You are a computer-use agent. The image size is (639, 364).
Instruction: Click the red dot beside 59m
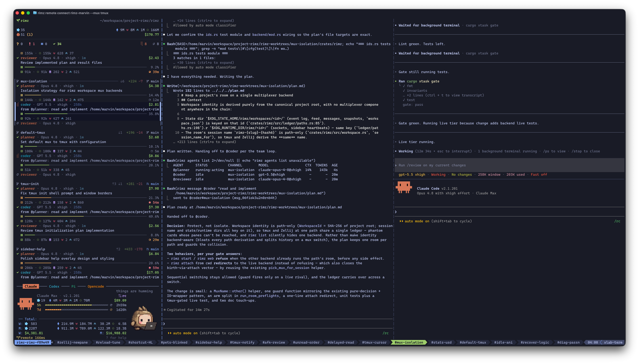pyautogui.click(x=150, y=267)
